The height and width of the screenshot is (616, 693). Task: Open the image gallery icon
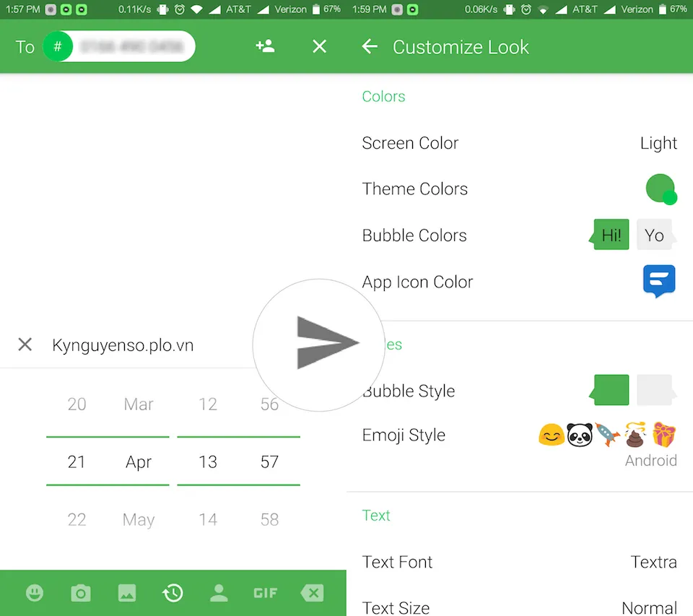click(x=126, y=593)
